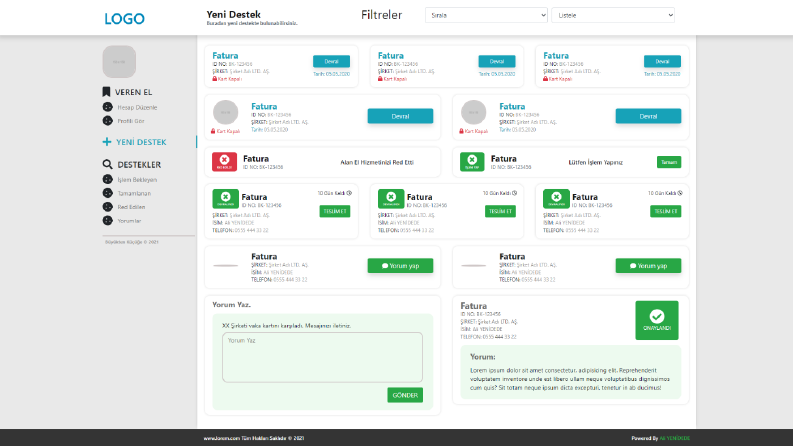Click TESLİM ET on the left delivery card
Image resolution: width=793 pixels, height=446 pixels.
point(335,211)
